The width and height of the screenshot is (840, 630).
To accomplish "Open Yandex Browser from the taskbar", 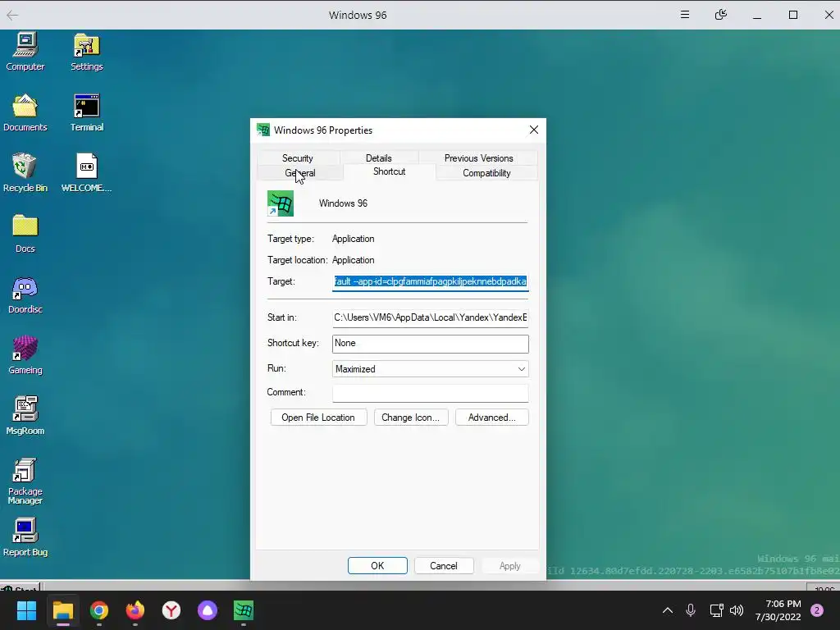I will click(171, 610).
